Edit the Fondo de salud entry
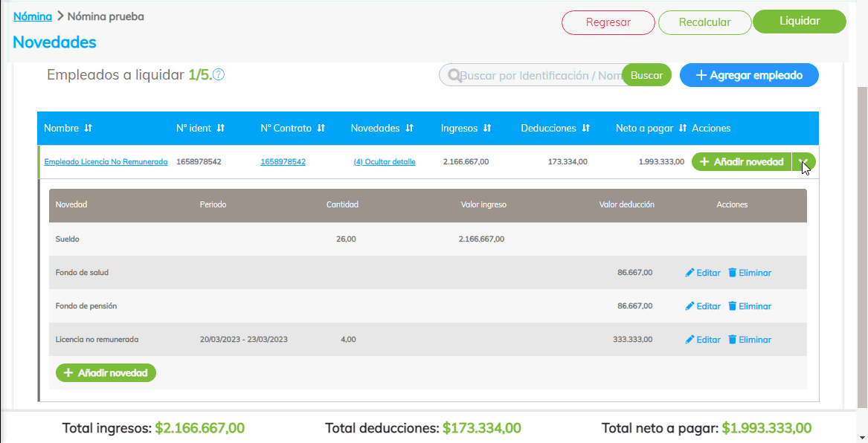Screen dimensions: 868x443 pos(703,273)
